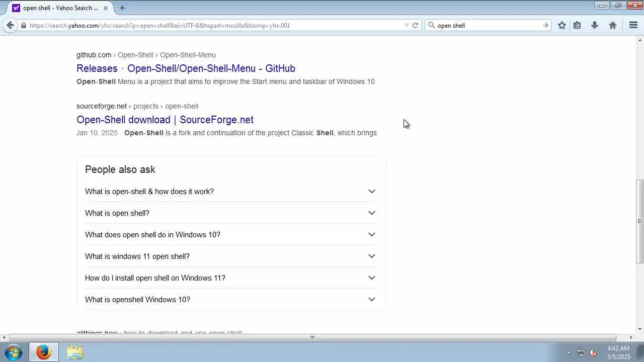
Task: Expand the What is open shell? question
Action: pos(231,213)
